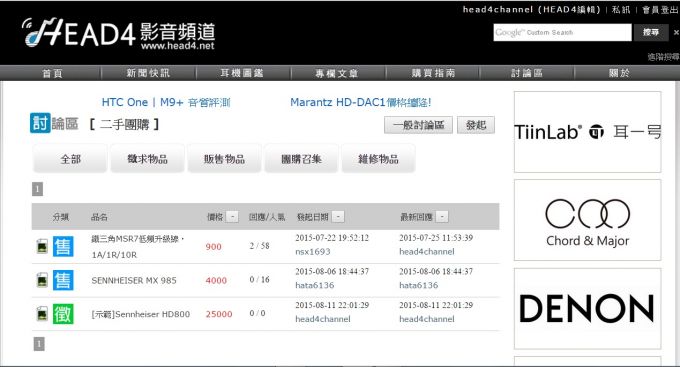Viewport: 680px width, 367px height.
Task: Click price 4000 on MX 985 row
Action: pos(216,281)
